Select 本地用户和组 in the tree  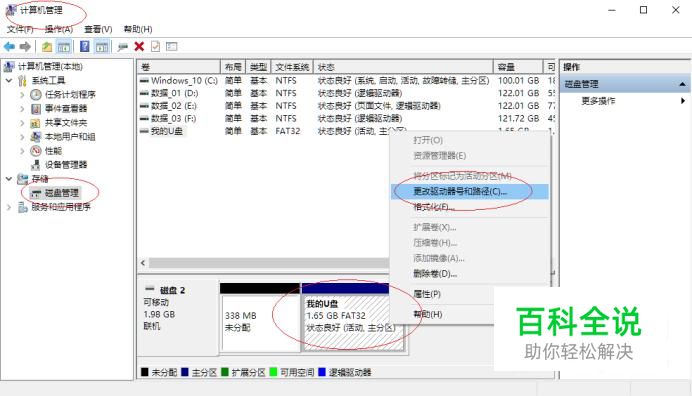pyautogui.click(x=70, y=137)
